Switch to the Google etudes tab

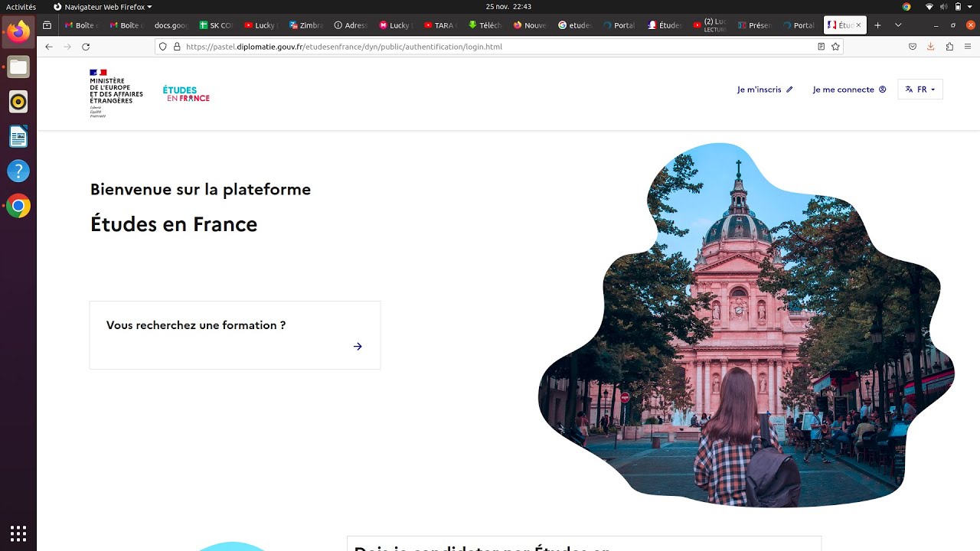[x=574, y=25]
